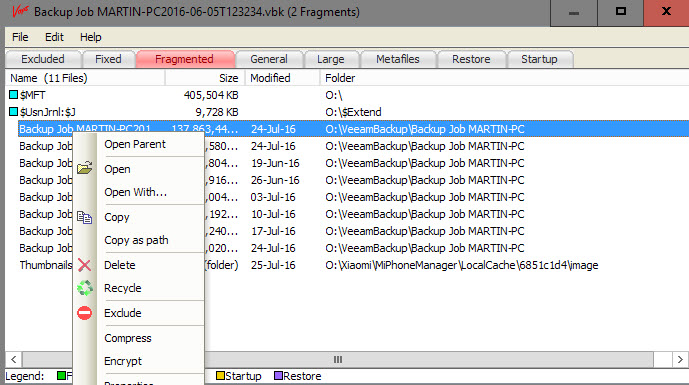Click the Xiaomi MiPhoneManager LocalCache folder path

pyautogui.click(x=462, y=265)
